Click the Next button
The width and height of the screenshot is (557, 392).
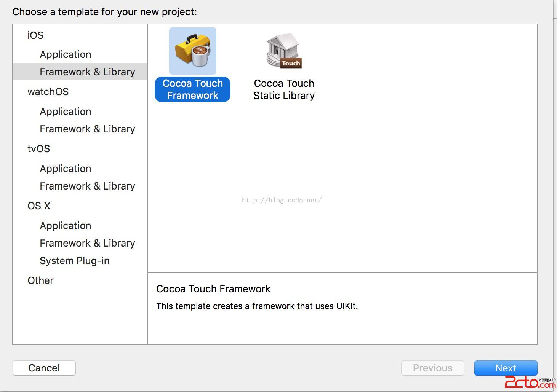coord(506,368)
